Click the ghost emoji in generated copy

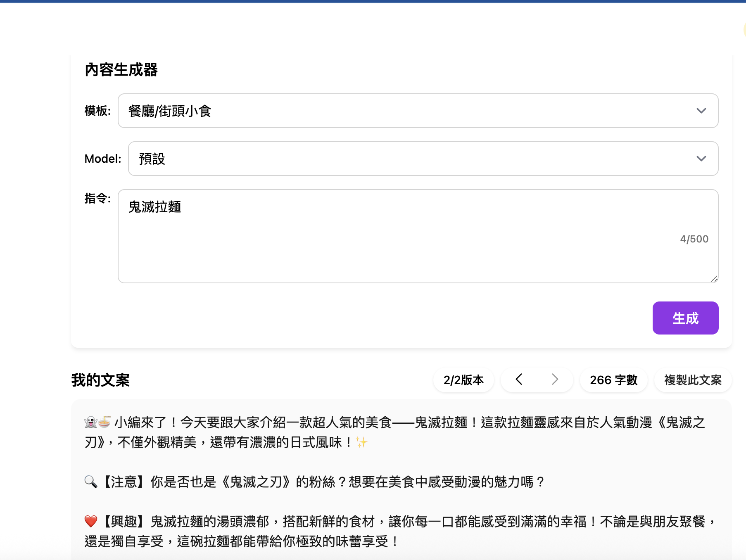coord(90,422)
